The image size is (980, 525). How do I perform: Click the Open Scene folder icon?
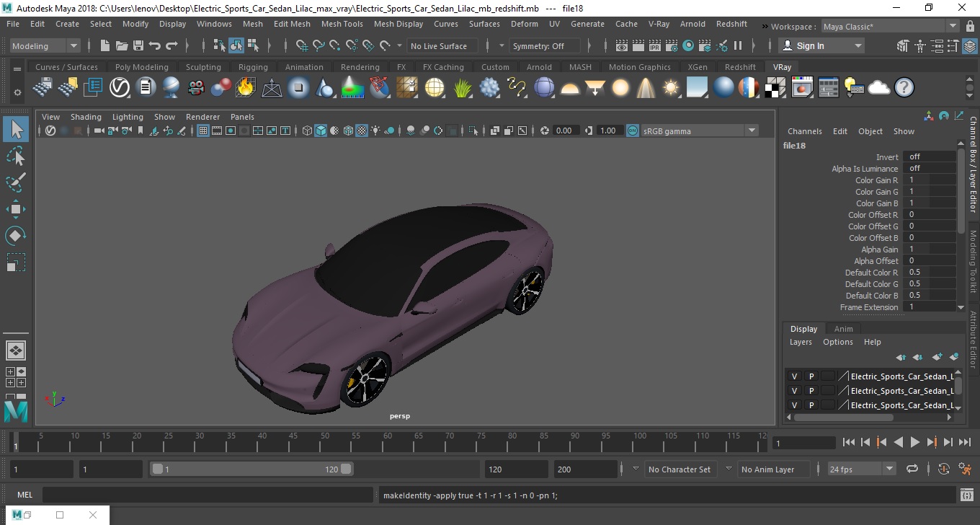pos(121,45)
